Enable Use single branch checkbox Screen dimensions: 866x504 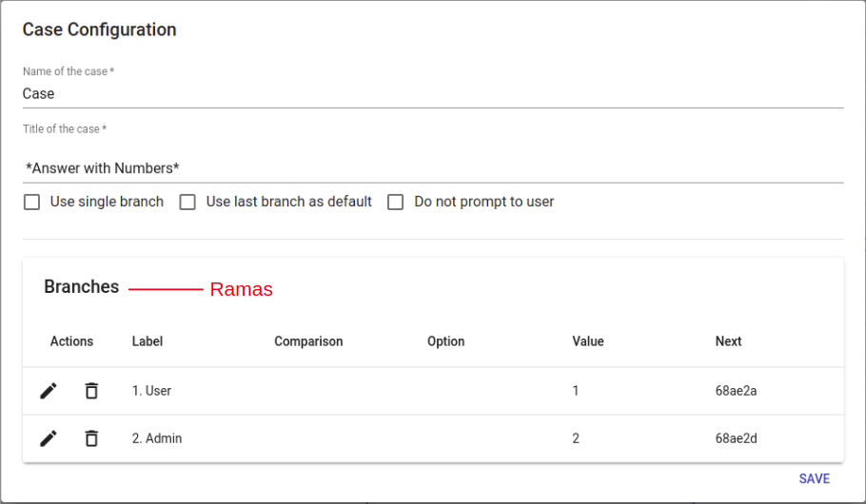[32, 202]
